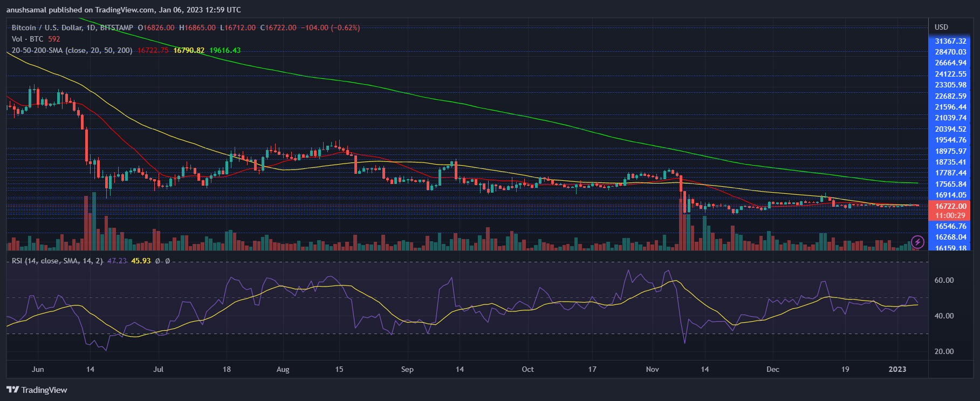Click the countdown timer 11:00:29

pos(950,215)
